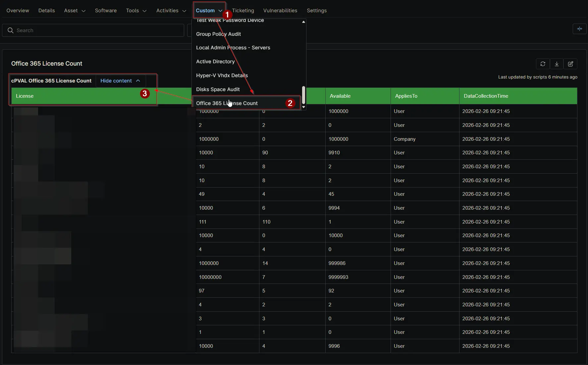The height and width of the screenshot is (365, 588).
Task: Open the Tools dropdown menu
Action: (136, 11)
